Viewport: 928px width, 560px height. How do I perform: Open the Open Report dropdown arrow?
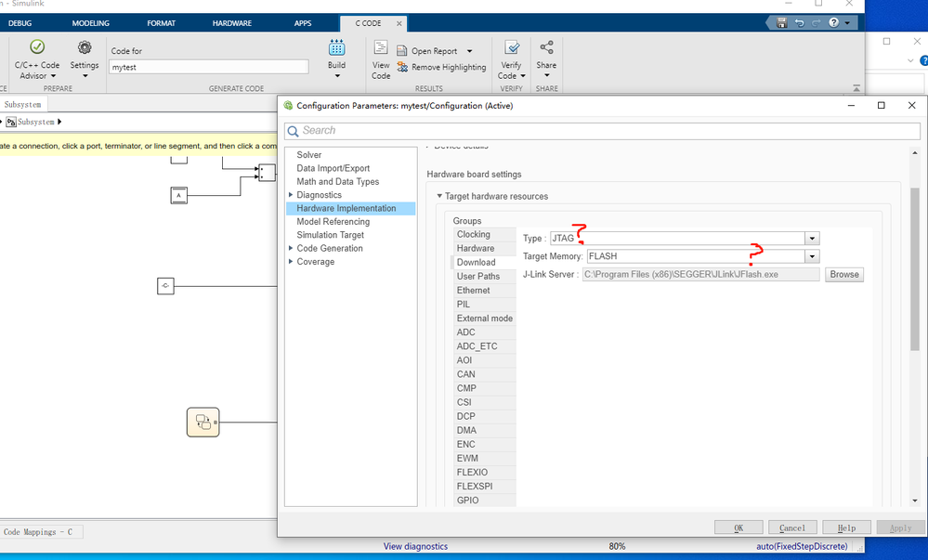[x=469, y=51]
